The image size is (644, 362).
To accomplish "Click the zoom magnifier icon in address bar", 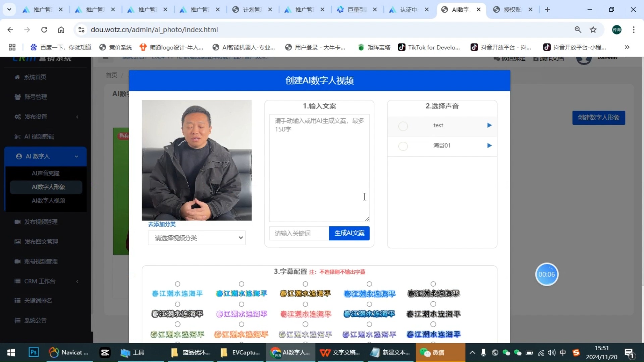I will point(578,29).
